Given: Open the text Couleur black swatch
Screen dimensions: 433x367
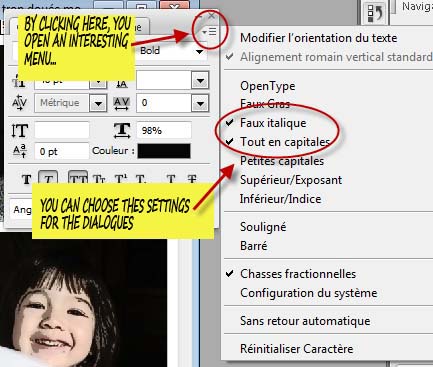Looking at the screenshot, I should [164, 151].
